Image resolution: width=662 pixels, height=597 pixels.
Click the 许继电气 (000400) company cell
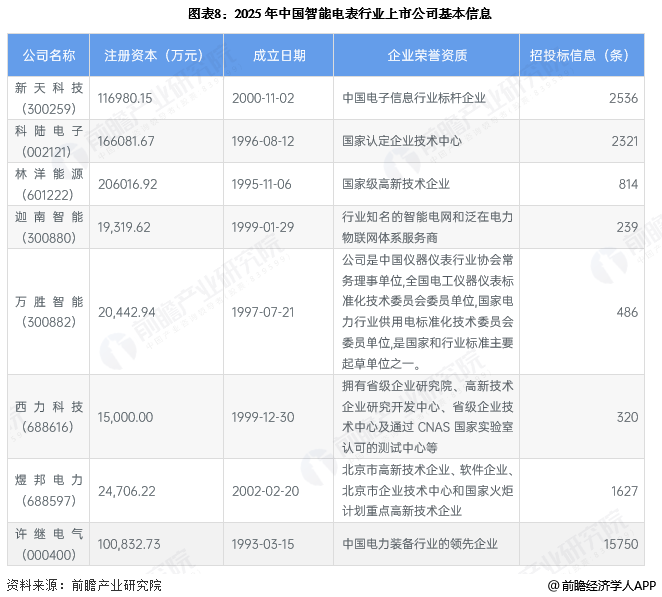tap(48, 543)
